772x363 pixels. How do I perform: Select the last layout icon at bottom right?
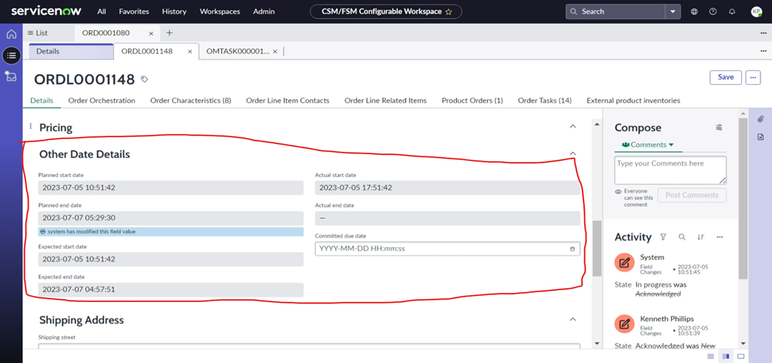click(740, 356)
